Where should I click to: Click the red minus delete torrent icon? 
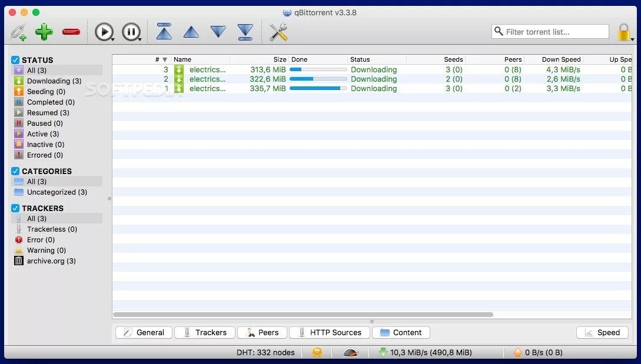click(x=71, y=31)
